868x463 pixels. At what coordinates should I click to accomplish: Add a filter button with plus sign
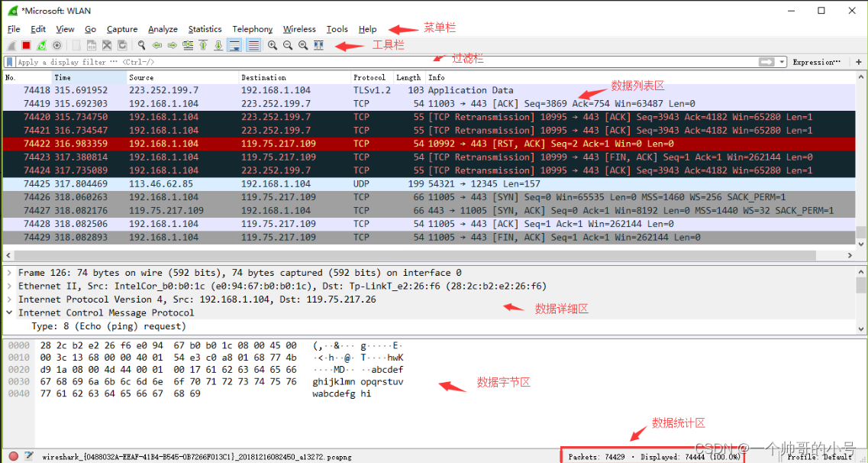click(860, 62)
